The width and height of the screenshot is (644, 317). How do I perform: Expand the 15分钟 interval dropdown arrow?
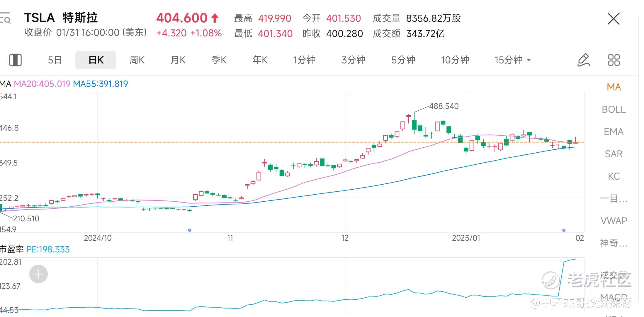(x=529, y=60)
